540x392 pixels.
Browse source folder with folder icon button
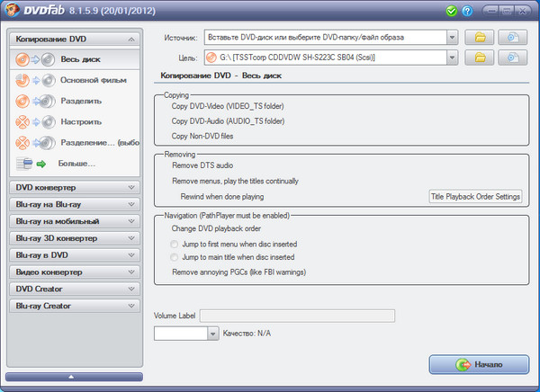tap(480, 38)
